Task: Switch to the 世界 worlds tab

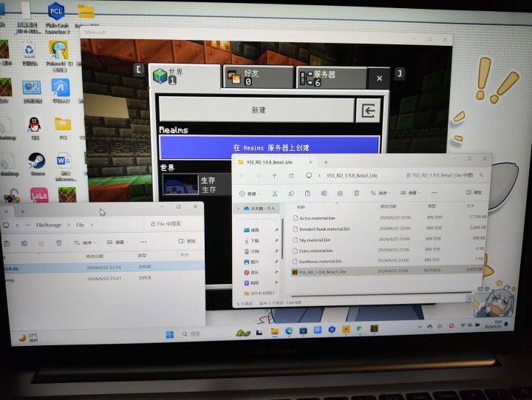Action: [x=185, y=75]
